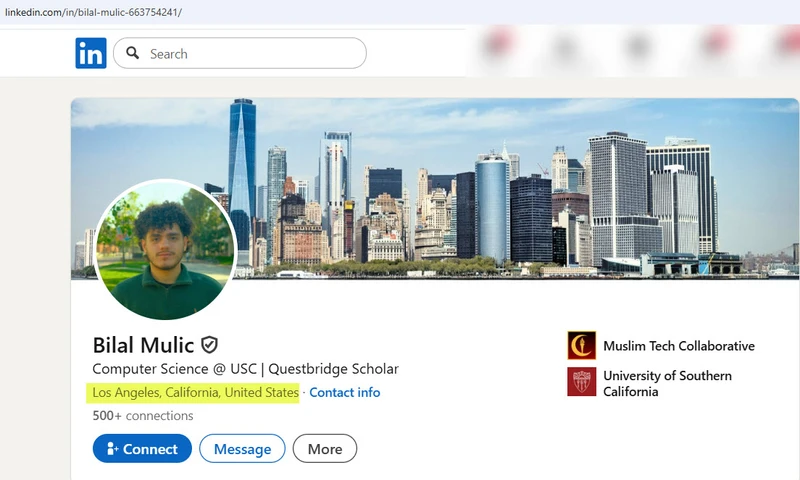Click the magnifying glass search icon
This screenshot has width=800, height=480.
click(132, 53)
